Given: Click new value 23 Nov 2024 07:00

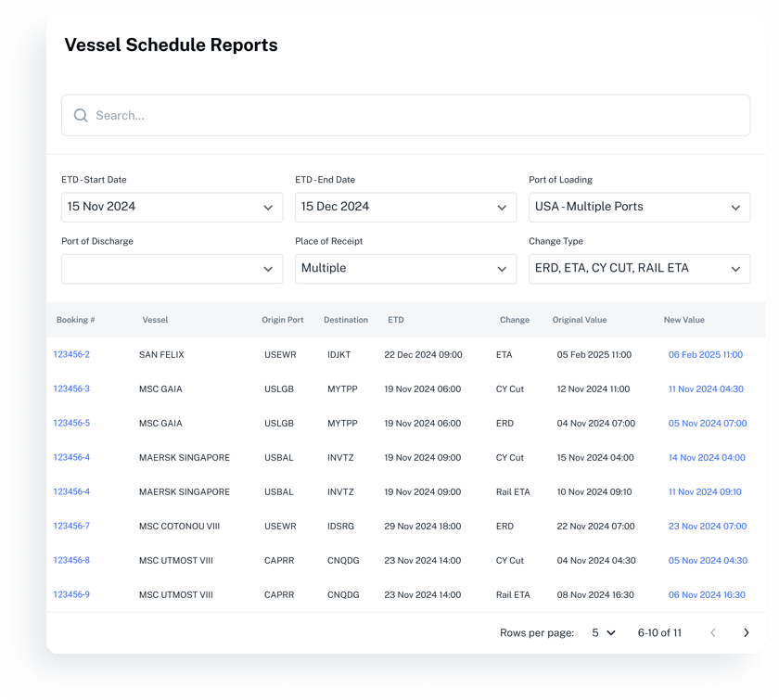Looking at the screenshot, I should tap(708, 526).
